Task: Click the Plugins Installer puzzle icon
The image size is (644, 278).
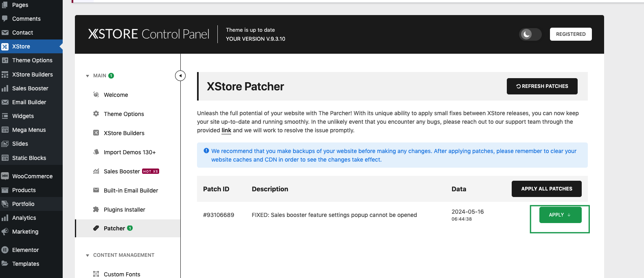Action: tap(96, 209)
